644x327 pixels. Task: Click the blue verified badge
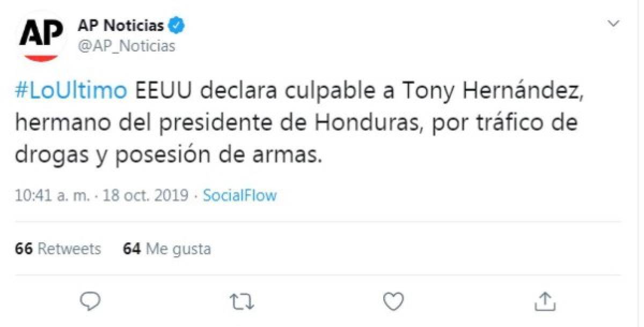pyautogui.click(x=175, y=24)
